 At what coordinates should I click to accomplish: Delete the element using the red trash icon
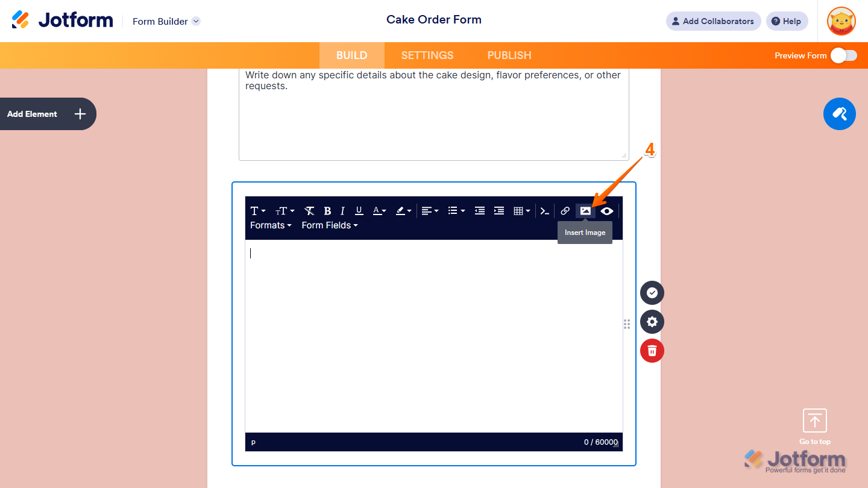[652, 350]
